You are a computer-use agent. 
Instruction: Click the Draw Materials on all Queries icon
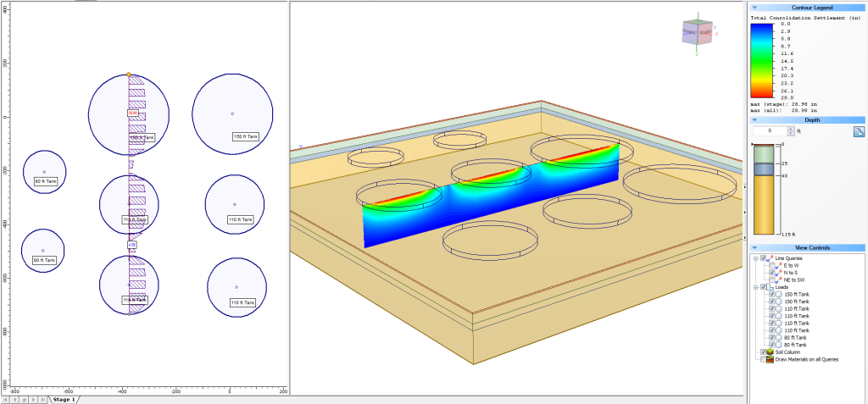(x=770, y=359)
